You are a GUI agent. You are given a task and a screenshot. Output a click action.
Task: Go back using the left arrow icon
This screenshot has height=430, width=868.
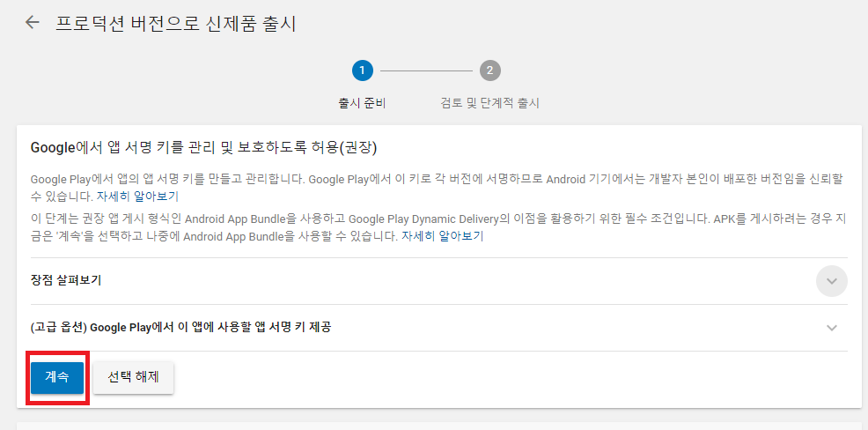point(33,23)
